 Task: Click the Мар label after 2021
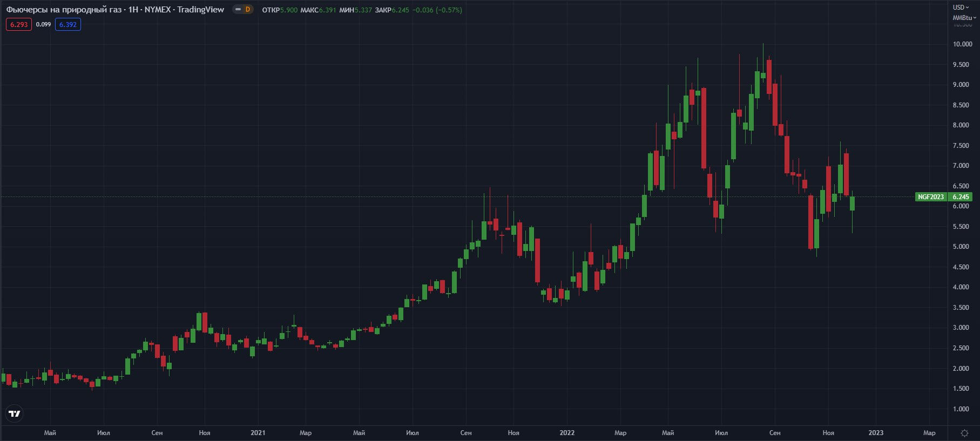tap(306, 433)
